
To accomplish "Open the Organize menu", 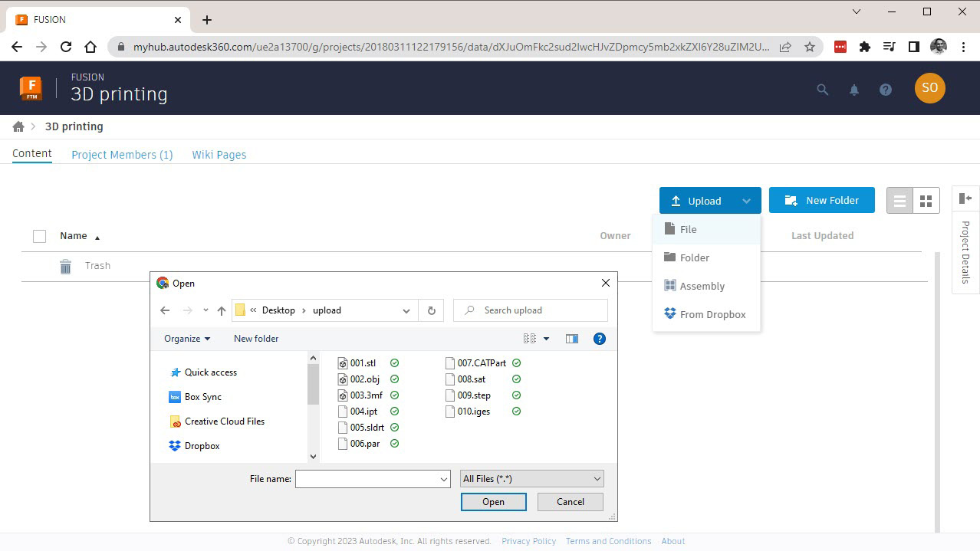I will [187, 339].
